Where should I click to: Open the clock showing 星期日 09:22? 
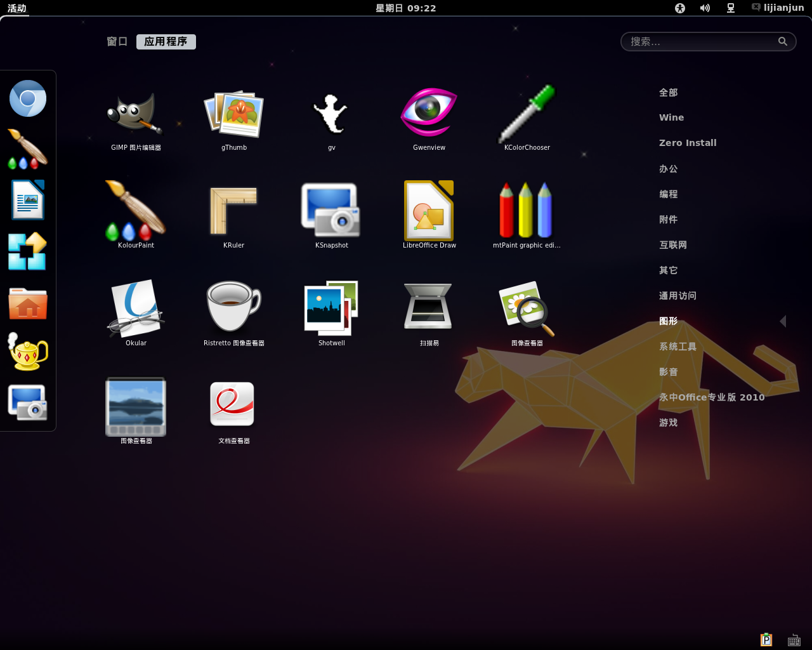point(406,8)
